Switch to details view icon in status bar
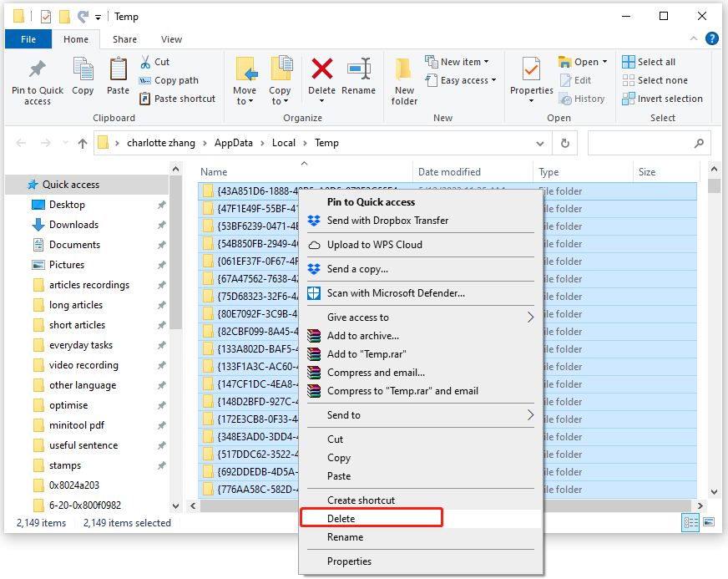 coord(690,523)
